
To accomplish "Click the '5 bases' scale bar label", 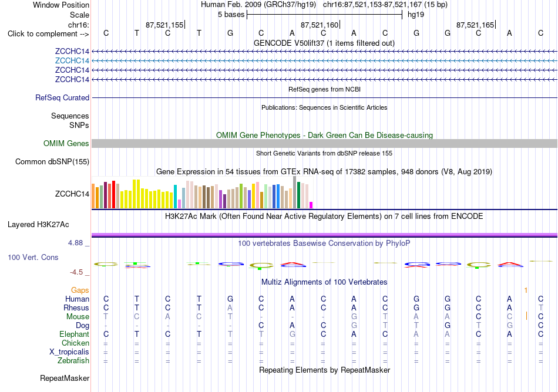I will 231,15.
